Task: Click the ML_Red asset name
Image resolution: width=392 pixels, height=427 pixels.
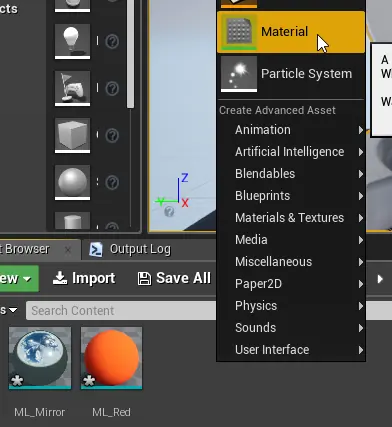Action: pos(111,412)
